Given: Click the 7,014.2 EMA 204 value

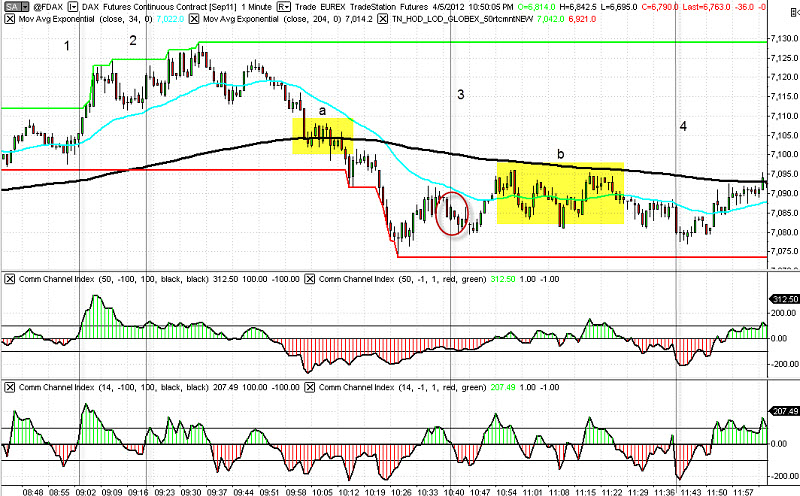Looking at the screenshot, I should click(x=359, y=19).
